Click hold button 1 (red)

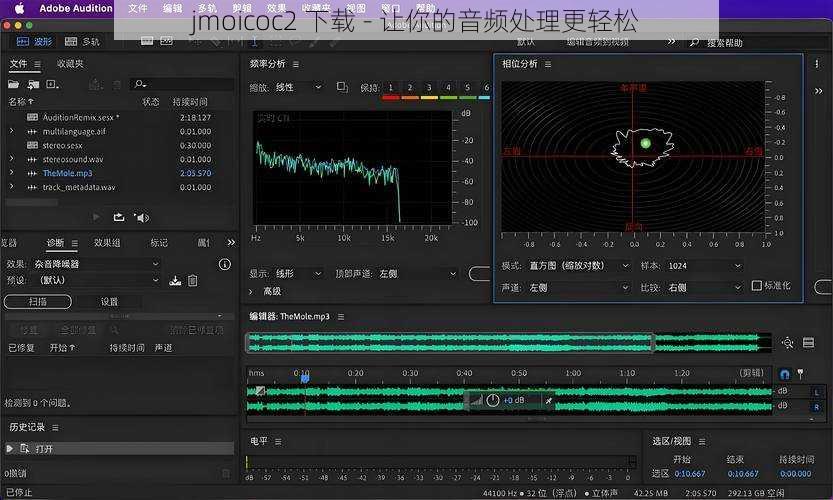click(390, 88)
